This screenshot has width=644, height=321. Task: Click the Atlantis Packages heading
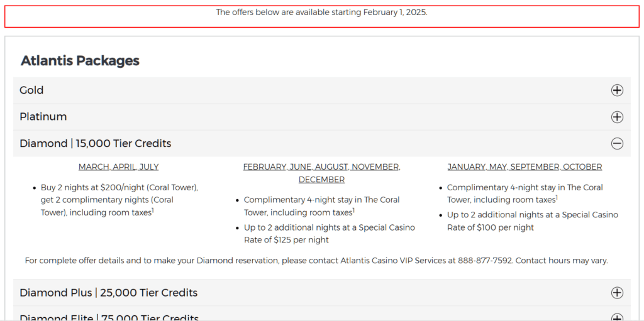coord(80,61)
